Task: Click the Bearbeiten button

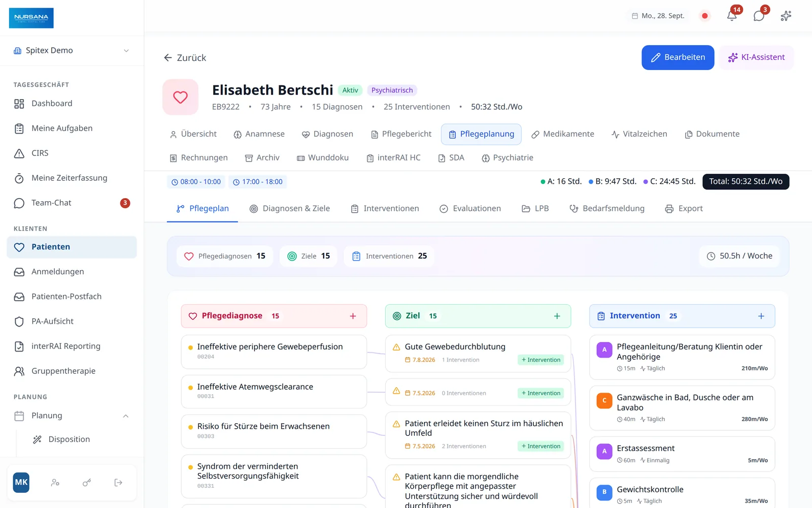Action: point(678,57)
